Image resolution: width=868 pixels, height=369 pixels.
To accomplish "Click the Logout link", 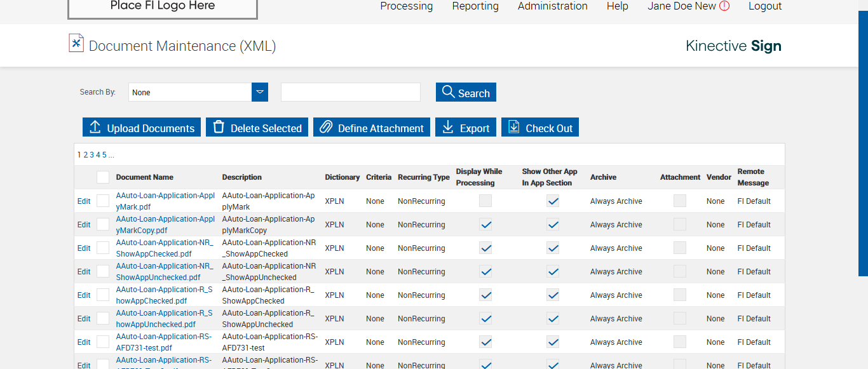I will tap(764, 6).
